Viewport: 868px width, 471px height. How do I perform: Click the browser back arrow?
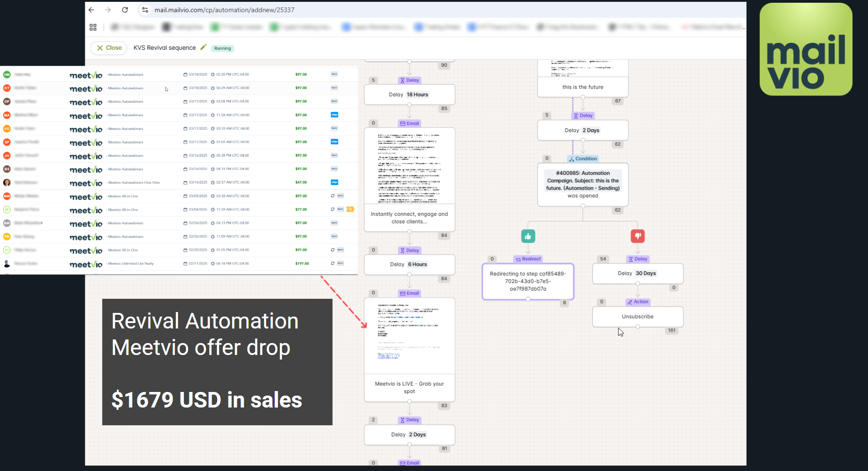(91, 10)
